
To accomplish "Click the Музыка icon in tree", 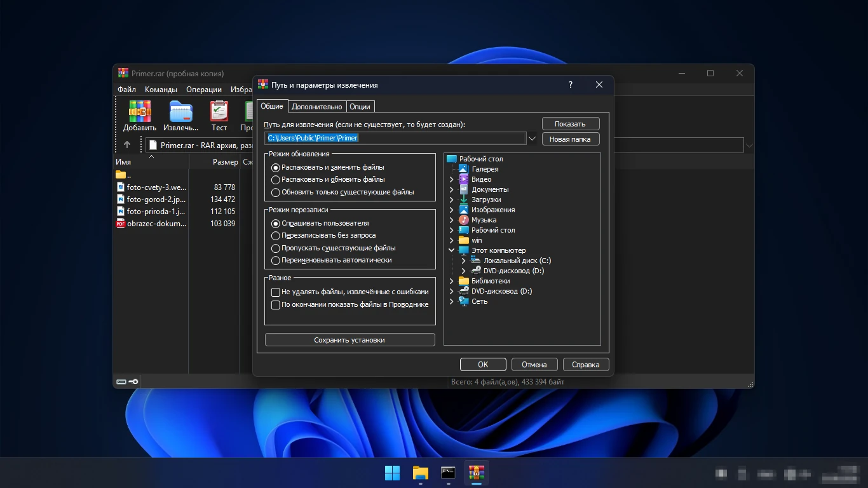I will (463, 220).
